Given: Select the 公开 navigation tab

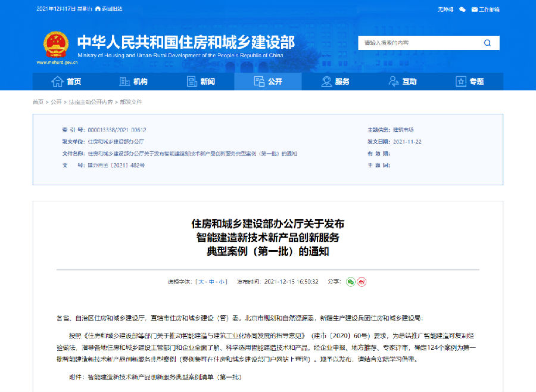Looking at the screenshot, I should click(x=267, y=82).
